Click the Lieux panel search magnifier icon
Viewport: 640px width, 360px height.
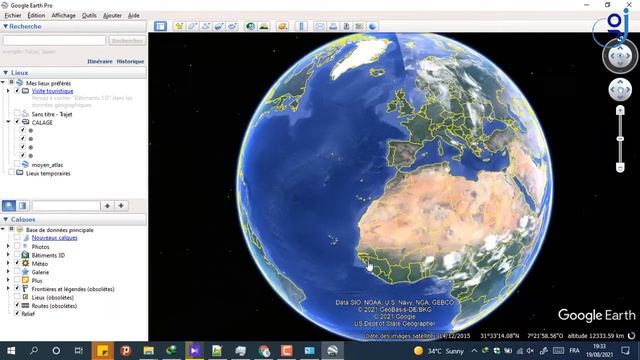pos(9,206)
